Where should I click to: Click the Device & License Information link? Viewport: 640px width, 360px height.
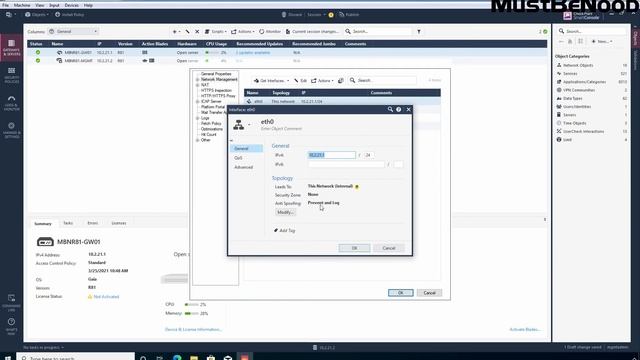(193, 329)
